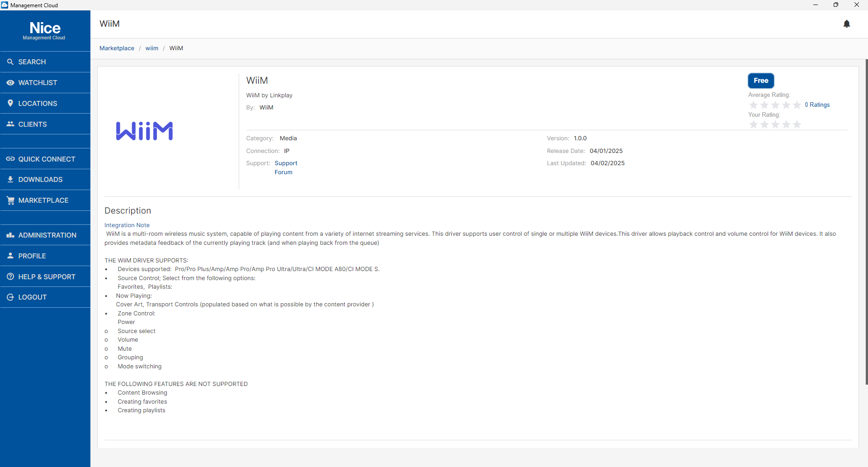The image size is (868, 467).
Task: Click 'Grouping' list item
Action: point(130,357)
